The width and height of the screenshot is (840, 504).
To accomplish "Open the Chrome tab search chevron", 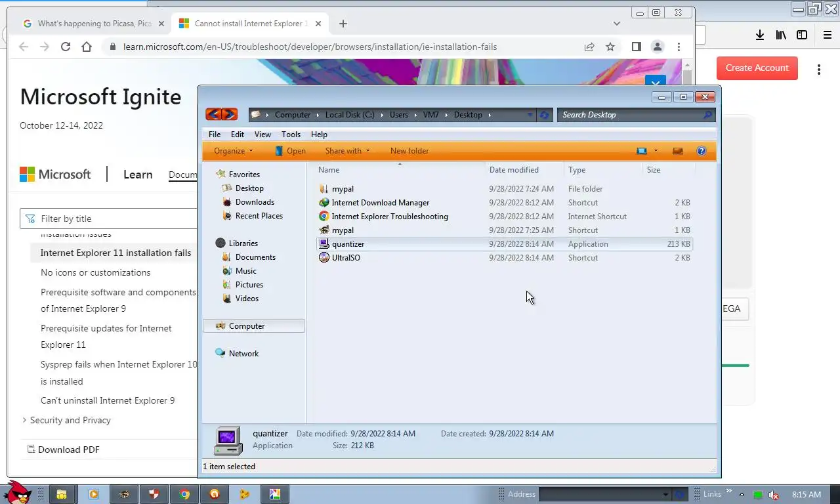I will click(x=617, y=24).
